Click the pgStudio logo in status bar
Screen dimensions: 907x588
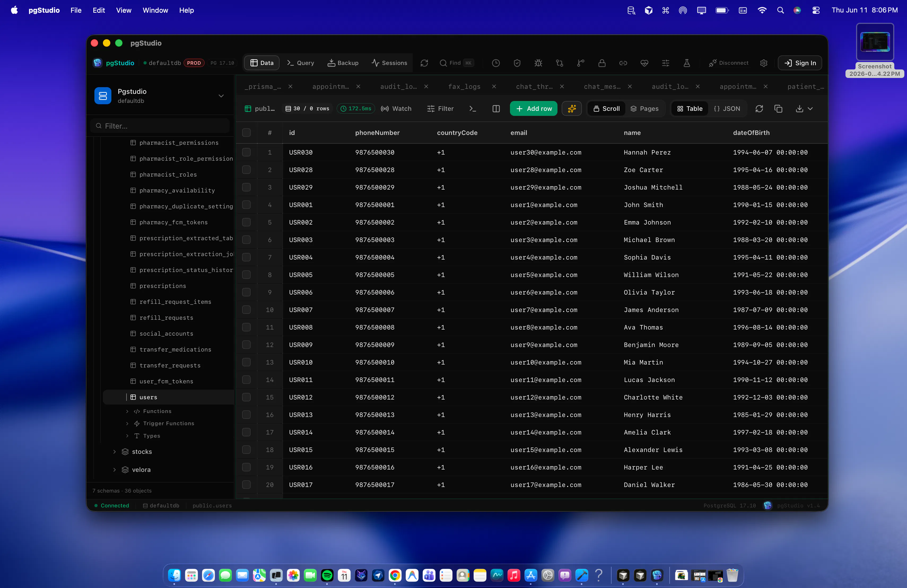768,505
